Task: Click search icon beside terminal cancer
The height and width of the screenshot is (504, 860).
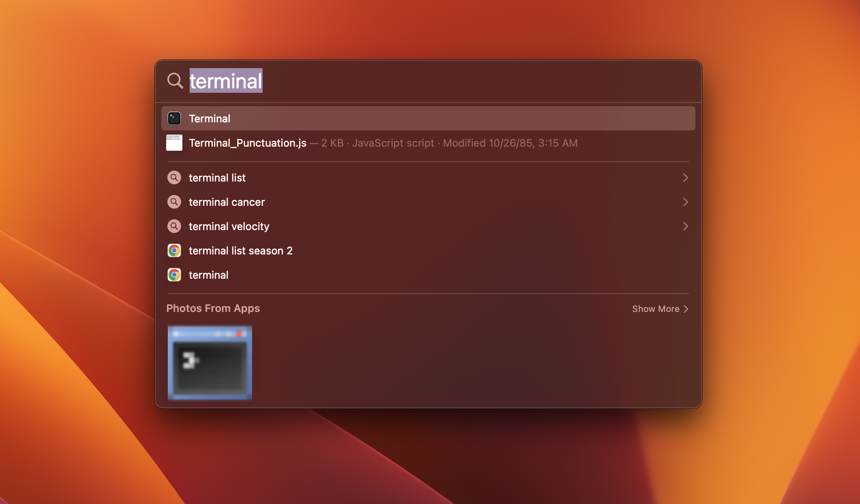Action: (x=174, y=202)
